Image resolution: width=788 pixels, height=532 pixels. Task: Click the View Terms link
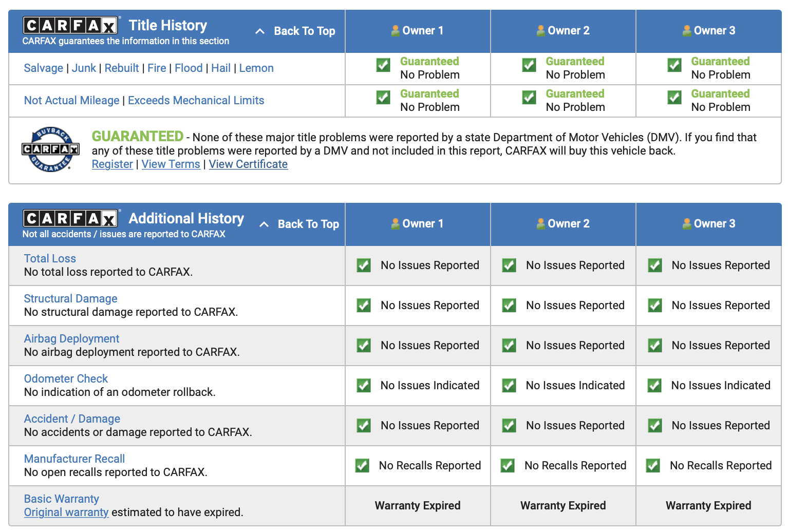pos(171,164)
